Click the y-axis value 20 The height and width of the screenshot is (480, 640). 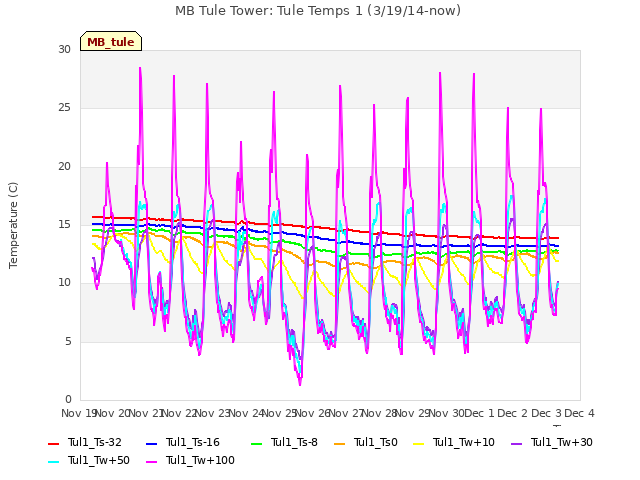64,167
